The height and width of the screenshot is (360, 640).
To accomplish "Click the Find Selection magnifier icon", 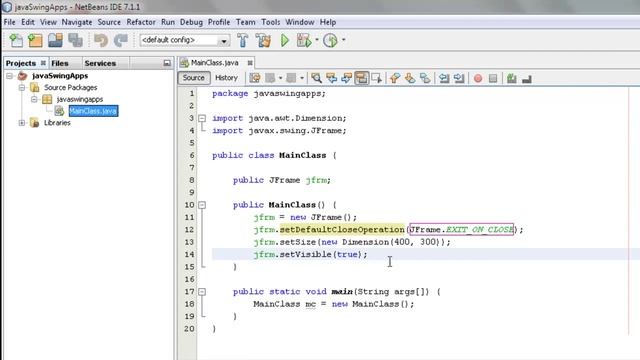I will click(x=316, y=78).
